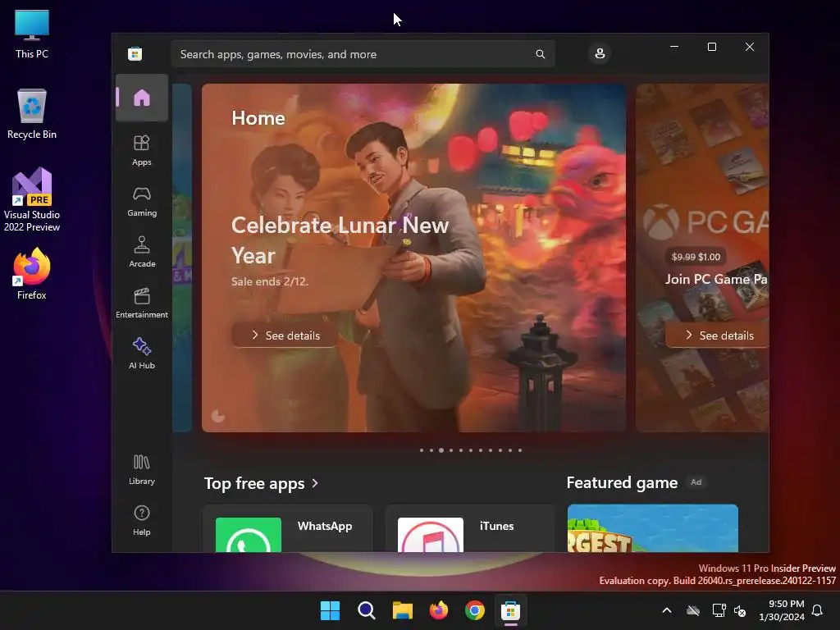Go to the Gaming section
The width and height of the screenshot is (840, 630).
(x=142, y=202)
